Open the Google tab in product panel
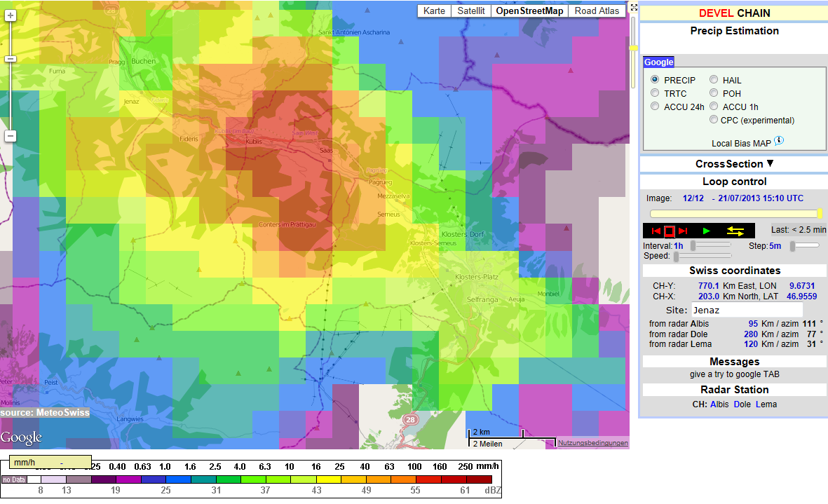828x504 pixels. coord(658,62)
